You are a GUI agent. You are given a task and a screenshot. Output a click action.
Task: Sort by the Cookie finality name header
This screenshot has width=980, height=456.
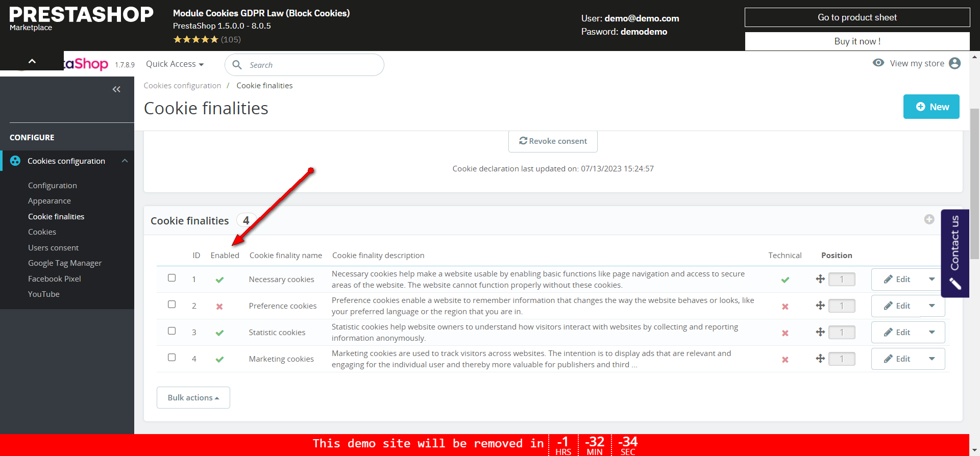[285, 255]
